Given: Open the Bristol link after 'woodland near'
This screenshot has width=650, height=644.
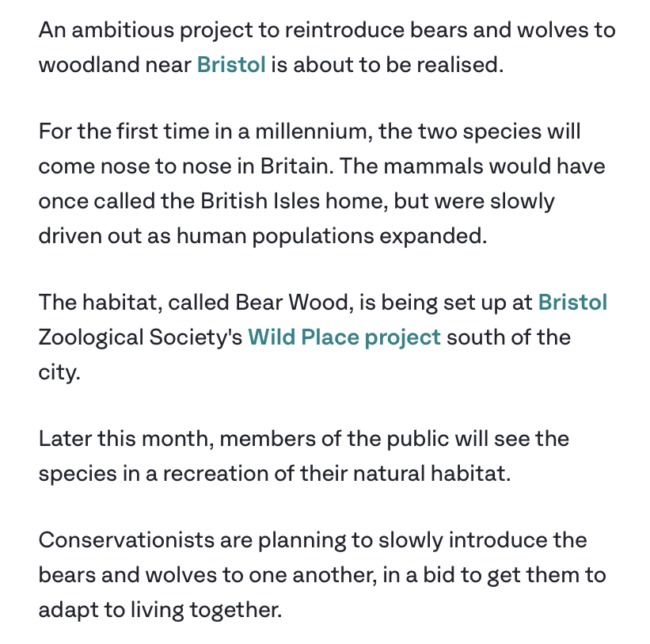Looking at the screenshot, I should [231, 65].
